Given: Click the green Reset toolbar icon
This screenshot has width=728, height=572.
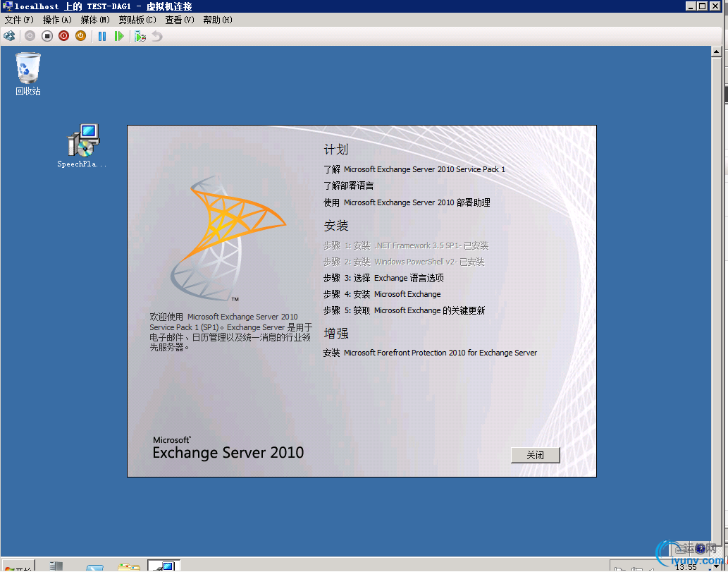Looking at the screenshot, I should click(119, 36).
